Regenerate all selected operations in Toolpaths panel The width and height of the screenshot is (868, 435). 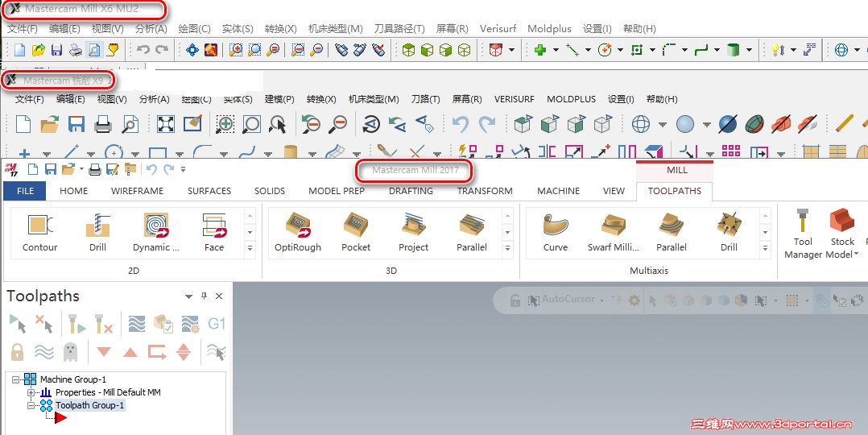coord(76,323)
